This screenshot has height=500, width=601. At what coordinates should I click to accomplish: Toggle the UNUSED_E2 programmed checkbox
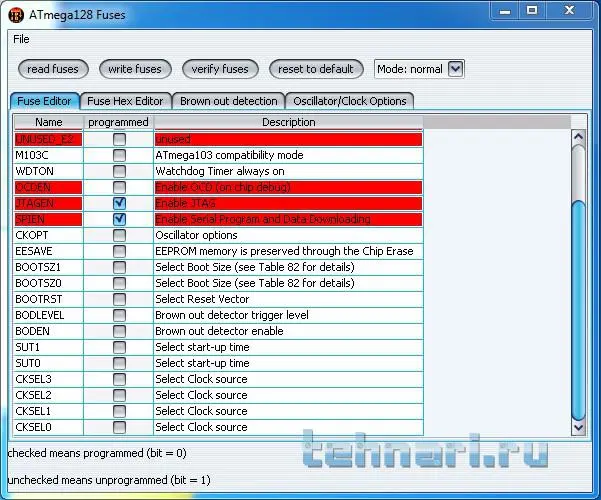(119, 139)
